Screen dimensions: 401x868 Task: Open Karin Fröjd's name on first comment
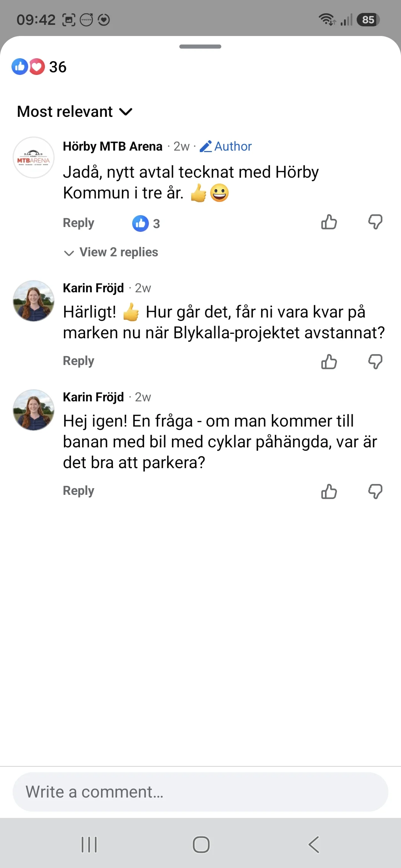click(x=93, y=288)
